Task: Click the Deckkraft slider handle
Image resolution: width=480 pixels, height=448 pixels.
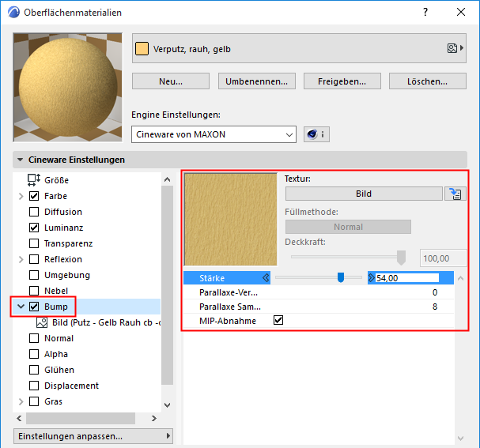Action: (x=401, y=258)
